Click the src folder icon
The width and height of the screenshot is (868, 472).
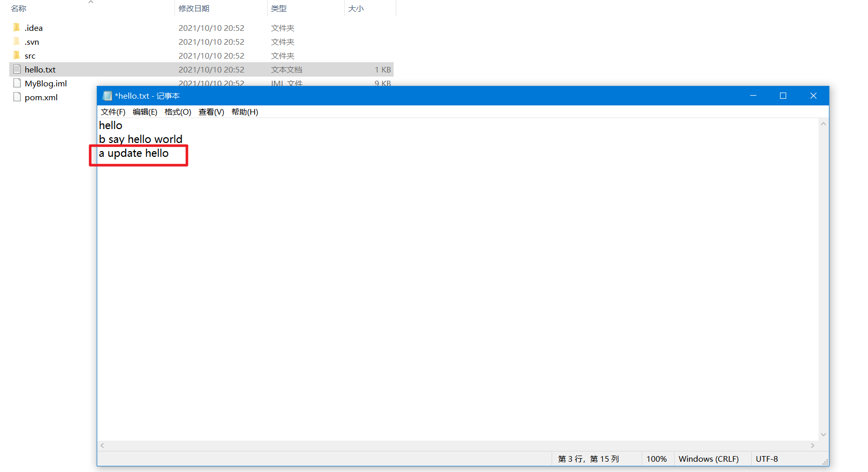[x=16, y=55]
